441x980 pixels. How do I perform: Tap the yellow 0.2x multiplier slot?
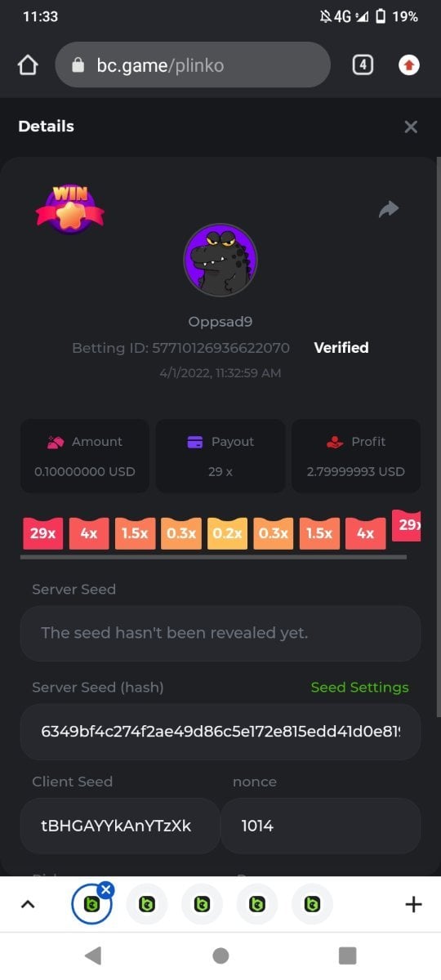click(227, 533)
